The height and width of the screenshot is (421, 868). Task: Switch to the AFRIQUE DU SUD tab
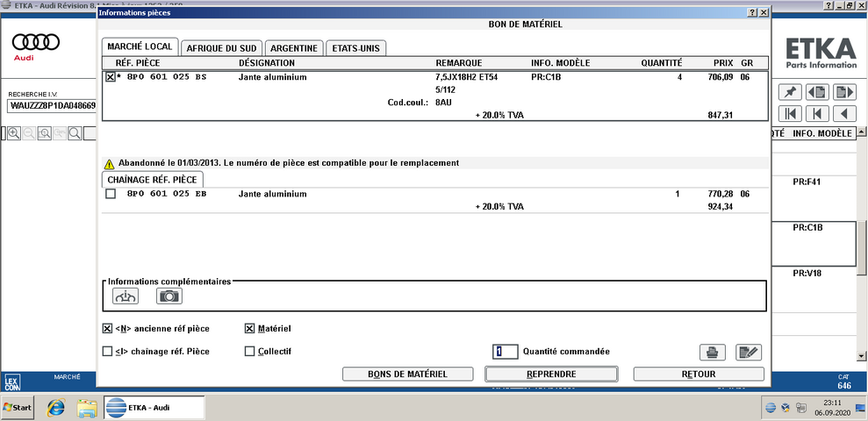point(221,48)
